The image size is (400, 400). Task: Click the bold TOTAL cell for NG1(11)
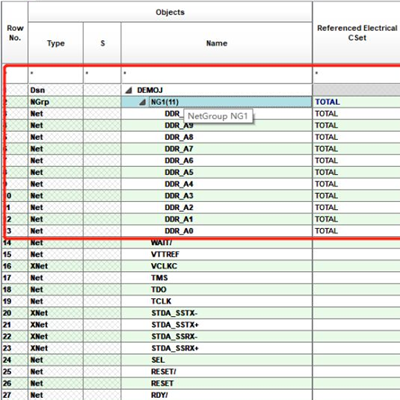pyautogui.click(x=356, y=102)
